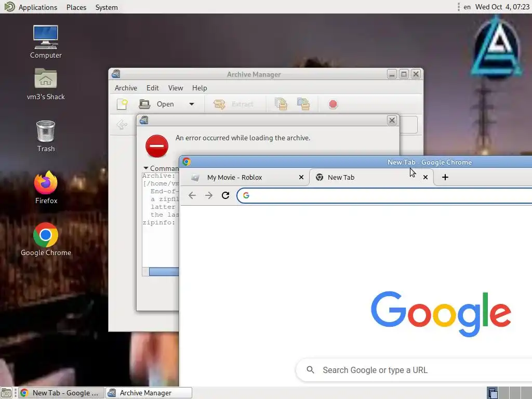Click the add files icon in Archive Manager
Viewport: 532px width, 399px height.
point(281,104)
